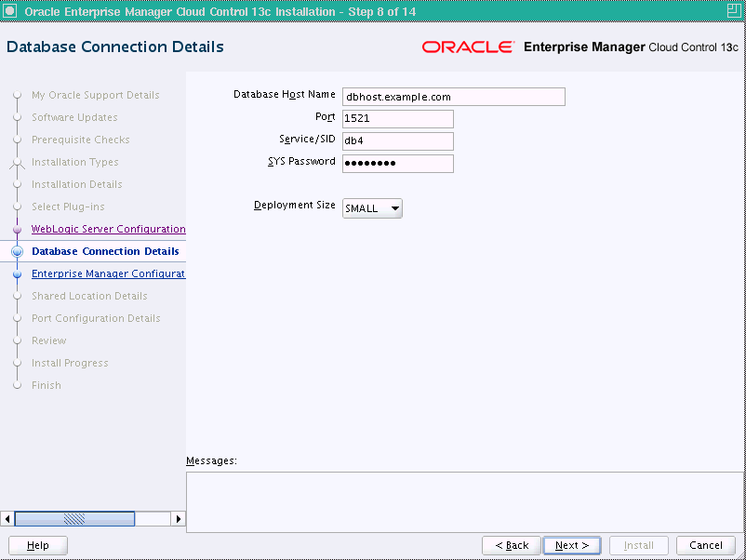The width and height of the screenshot is (746, 560).
Task: Click Install Progress step
Action: tap(70, 363)
